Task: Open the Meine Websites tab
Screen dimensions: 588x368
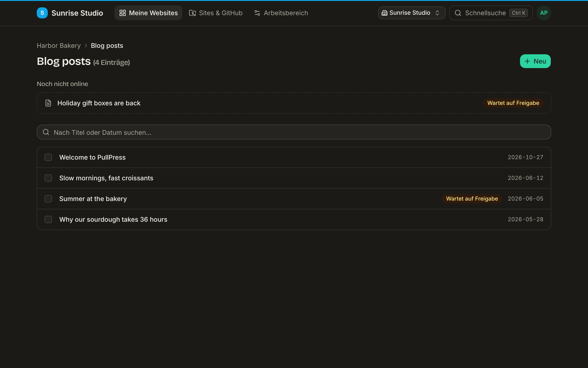Action: 148,13
